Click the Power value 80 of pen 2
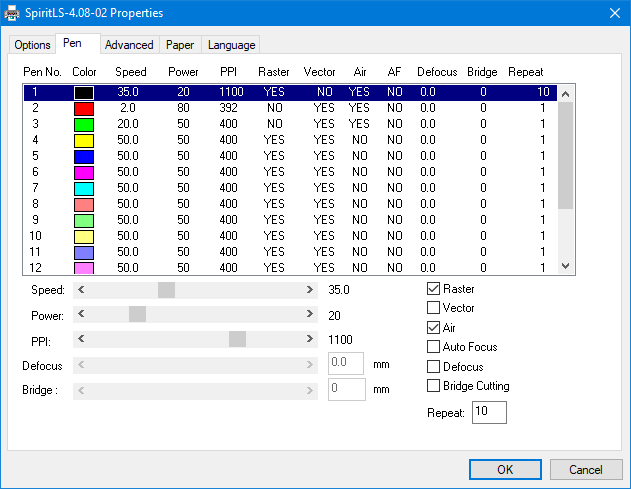631x489 pixels. pos(184,108)
